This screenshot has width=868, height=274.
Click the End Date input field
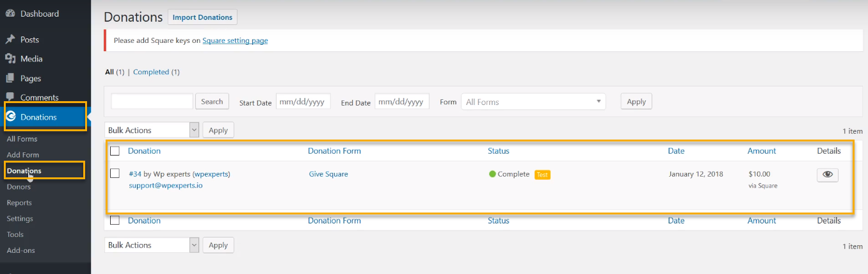tap(401, 102)
